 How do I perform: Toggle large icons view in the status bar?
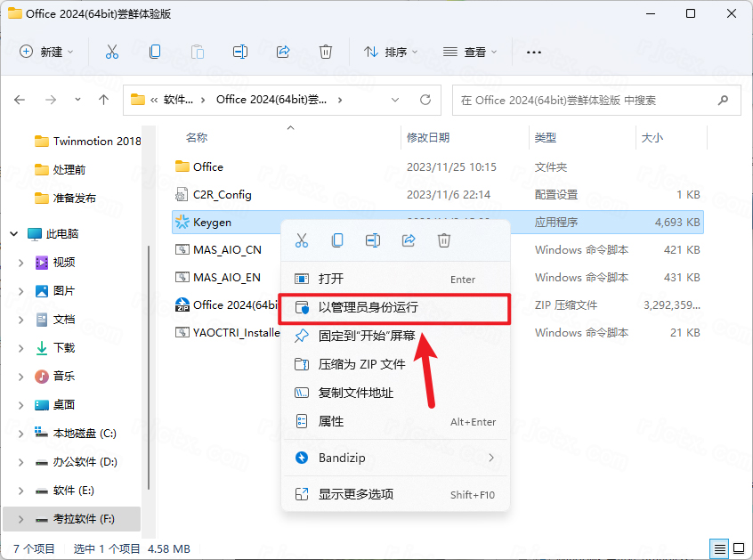[x=738, y=548]
